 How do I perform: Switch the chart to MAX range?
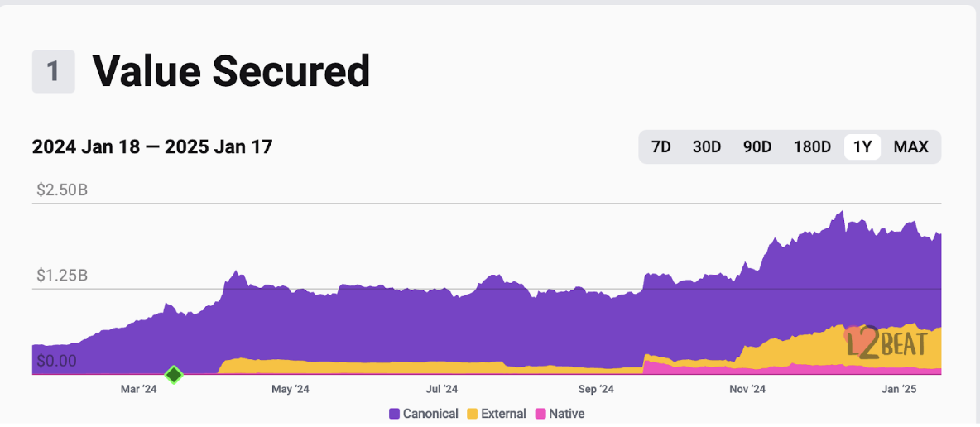point(910,147)
